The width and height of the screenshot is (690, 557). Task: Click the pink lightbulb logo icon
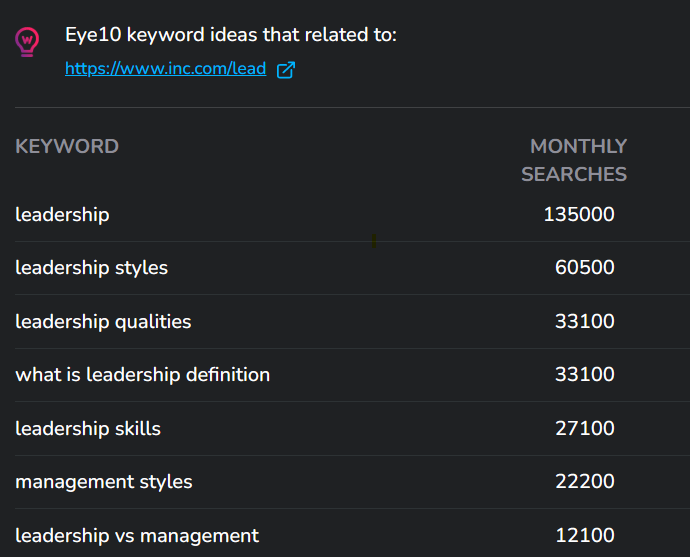click(x=27, y=42)
